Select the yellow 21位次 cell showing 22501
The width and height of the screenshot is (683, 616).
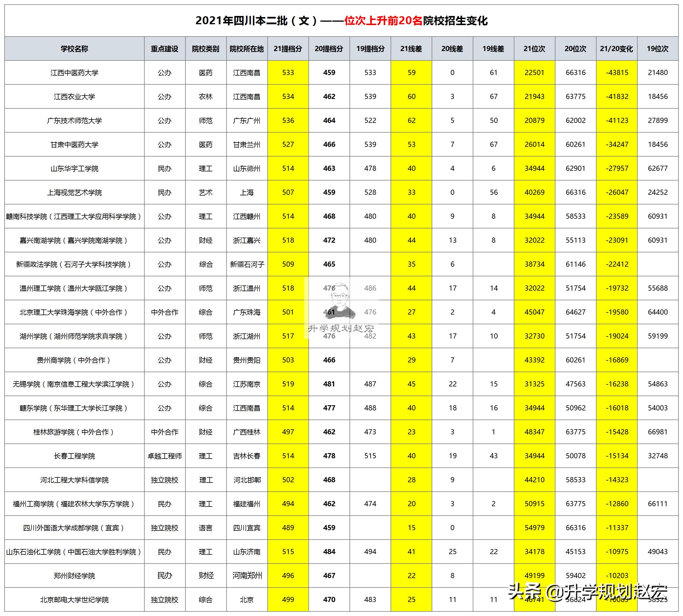[535, 72]
